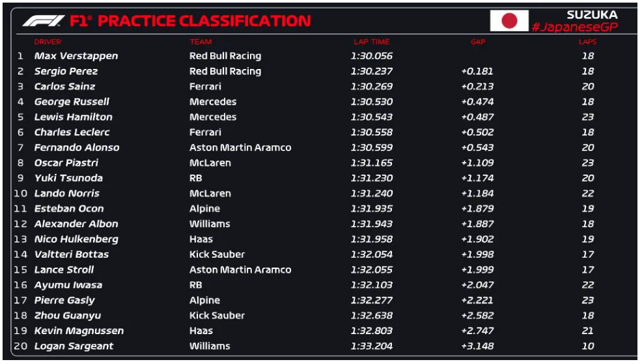
Task: Select Yuki Tsunoda driver row
Action: (x=68, y=178)
